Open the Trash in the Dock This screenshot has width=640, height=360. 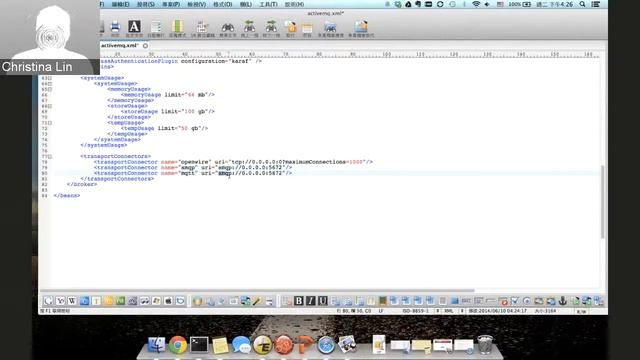coord(485,344)
